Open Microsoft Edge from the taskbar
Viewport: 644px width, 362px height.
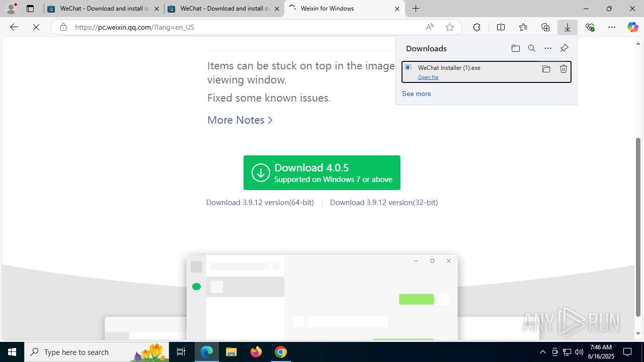(207, 352)
